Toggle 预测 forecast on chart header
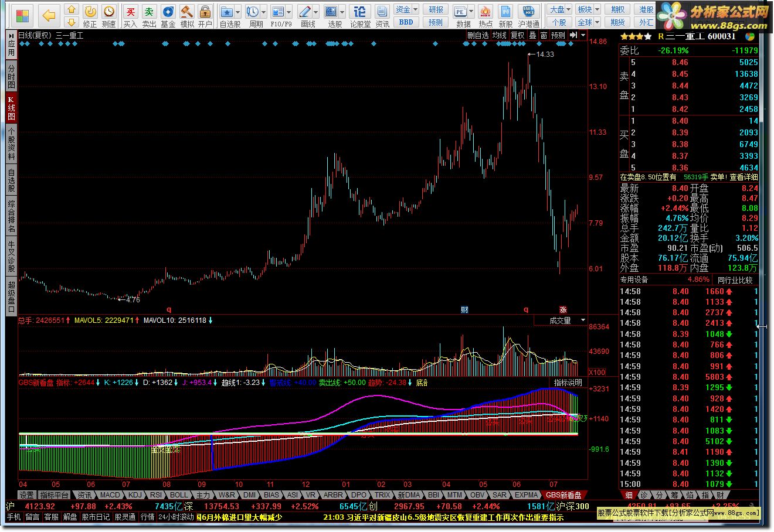Viewport: 774px width, 532px height. click(558, 35)
